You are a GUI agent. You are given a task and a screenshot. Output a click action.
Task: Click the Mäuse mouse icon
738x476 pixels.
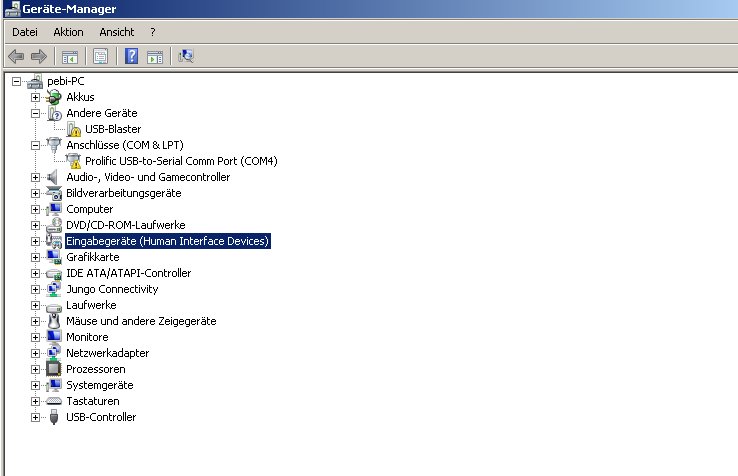[54, 321]
